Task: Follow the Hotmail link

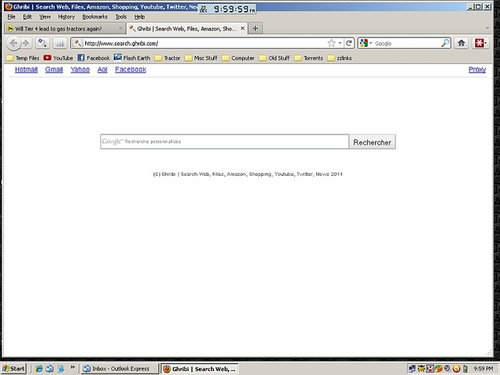Action: click(x=26, y=69)
